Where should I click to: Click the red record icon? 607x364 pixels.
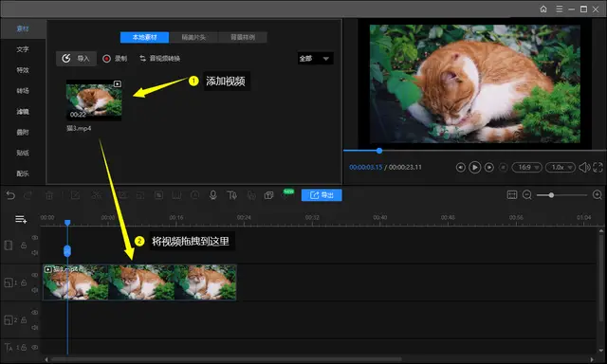point(106,59)
